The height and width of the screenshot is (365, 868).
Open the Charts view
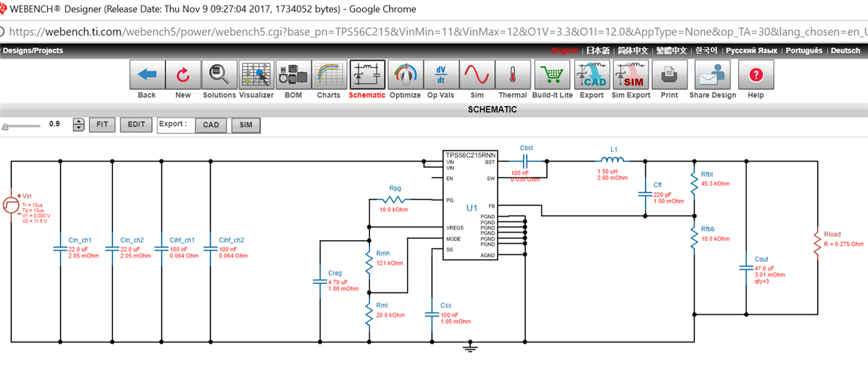coord(328,75)
